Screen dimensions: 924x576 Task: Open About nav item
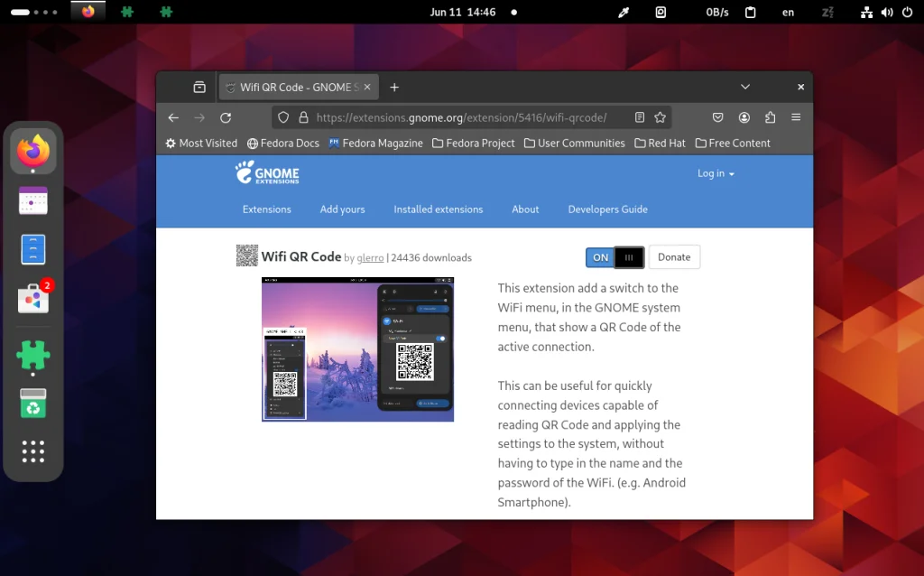(x=525, y=209)
